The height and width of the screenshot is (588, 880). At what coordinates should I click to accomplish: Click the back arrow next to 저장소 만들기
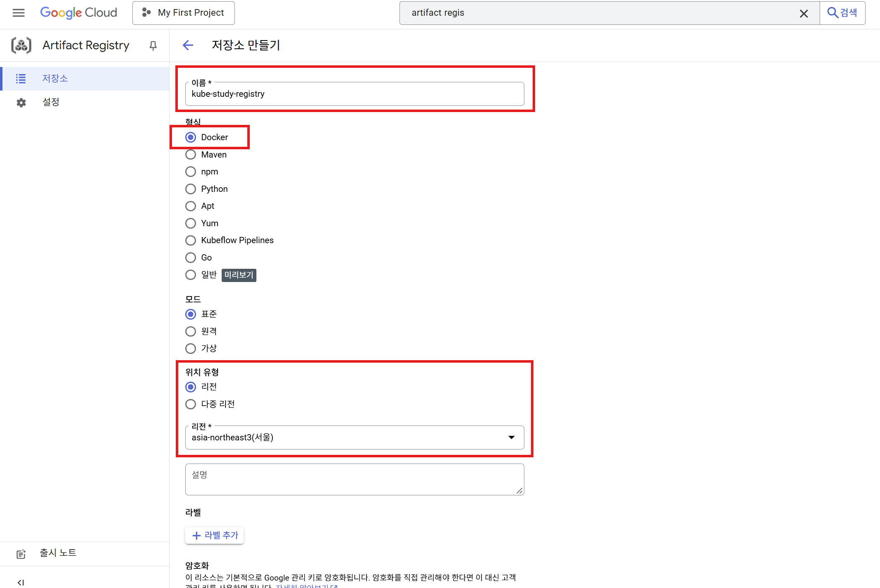click(188, 45)
